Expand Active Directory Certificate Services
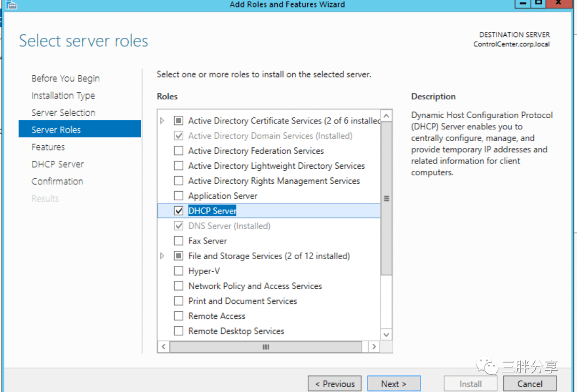The height and width of the screenshot is (392, 577). (x=162, y=120)
